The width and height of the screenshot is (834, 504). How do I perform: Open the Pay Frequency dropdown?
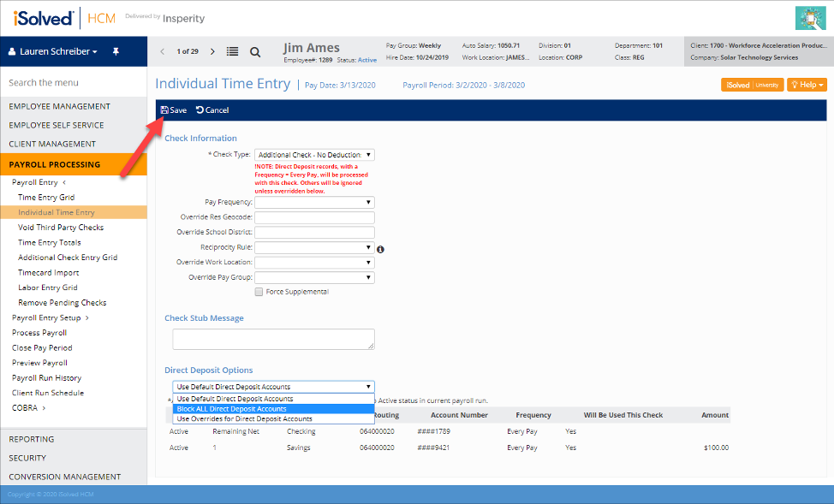pyautogui.click(x=314, y=202)
